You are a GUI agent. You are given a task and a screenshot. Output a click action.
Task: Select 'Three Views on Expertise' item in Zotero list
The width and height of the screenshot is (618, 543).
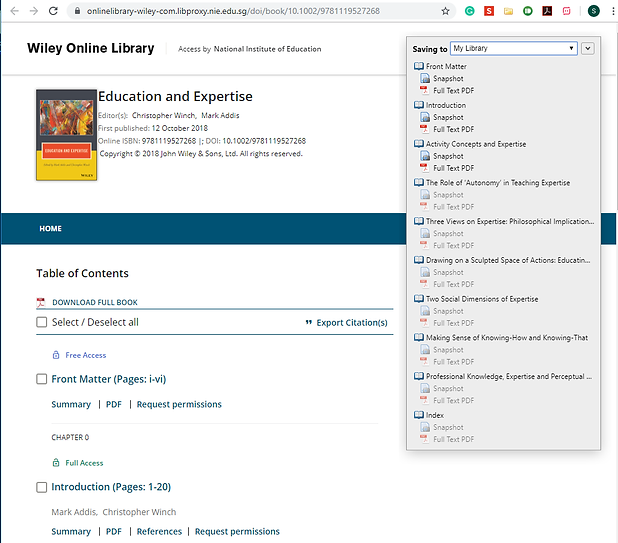click(510, 221)
